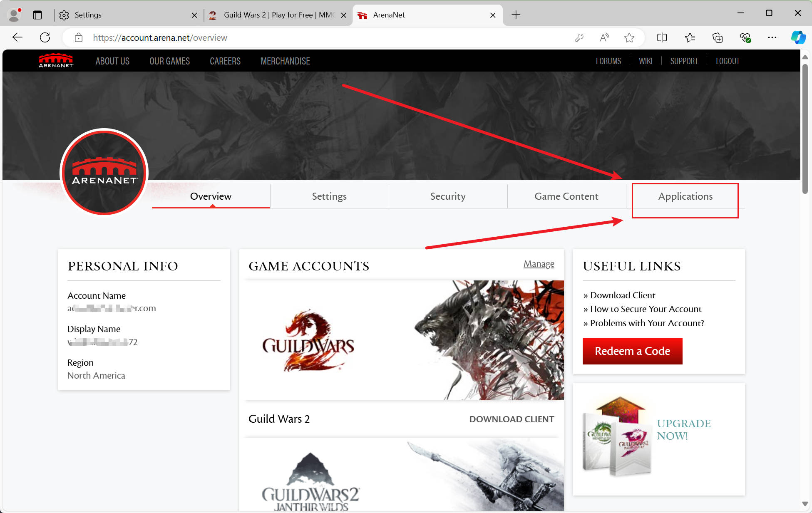This screenshot has width=812, height=513.
Task: Click LOGOUT in the top bar
Action: 728,61
